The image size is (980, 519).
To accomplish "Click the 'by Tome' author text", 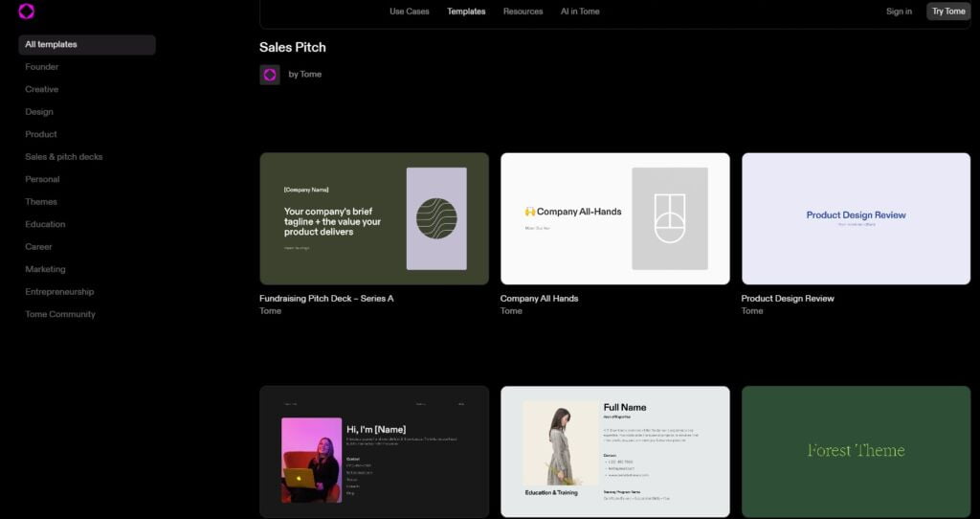I will [x=305, y=75].
